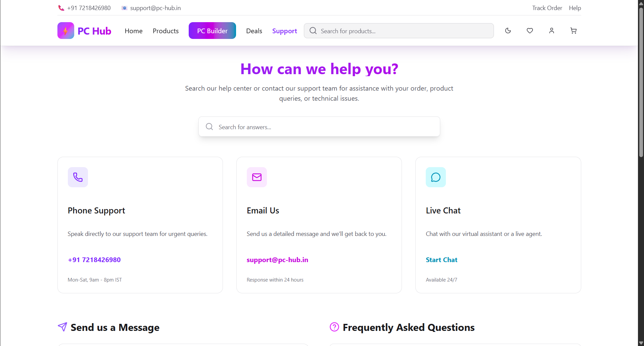Click the Phone Support handset icon
This screenshot has height=346, width=644.
click(78, 177)
